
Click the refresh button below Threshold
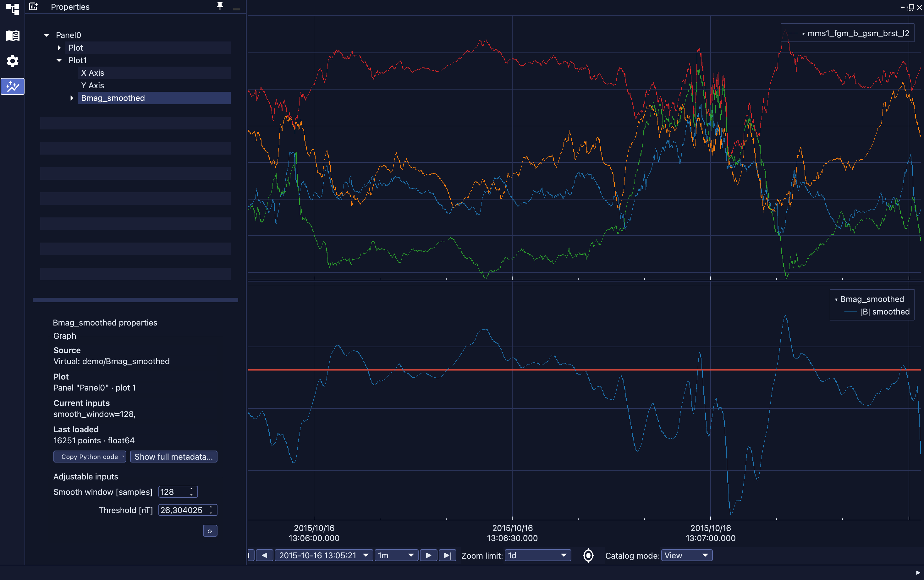[210, 531]
